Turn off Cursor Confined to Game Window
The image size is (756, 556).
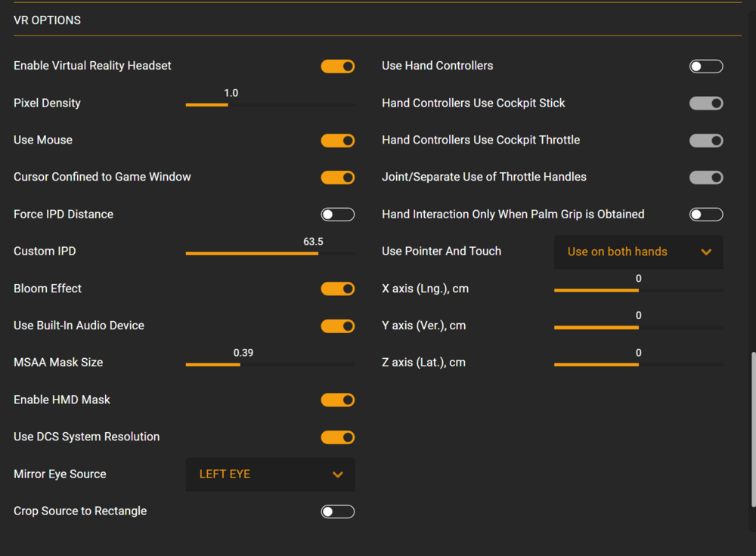point(337,178)
